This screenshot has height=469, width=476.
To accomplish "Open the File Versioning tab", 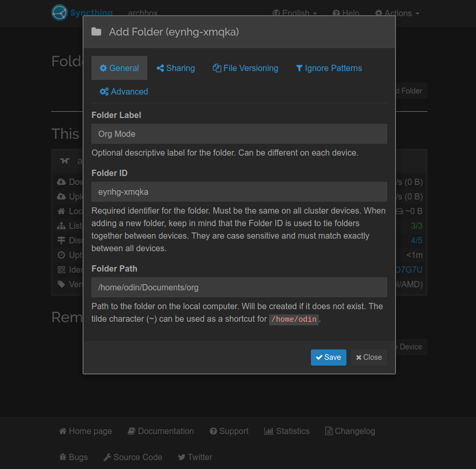I will coord(245,68).
